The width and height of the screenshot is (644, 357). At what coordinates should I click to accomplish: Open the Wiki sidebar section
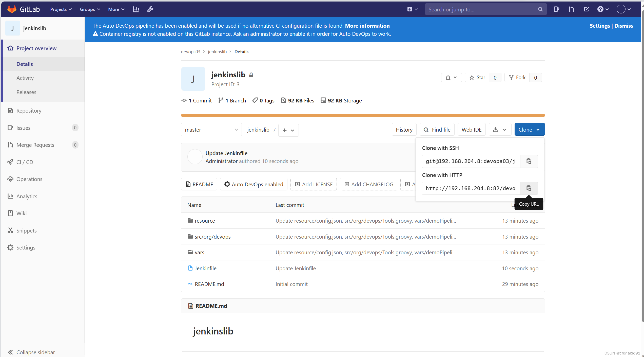click(x=43, y=213)
